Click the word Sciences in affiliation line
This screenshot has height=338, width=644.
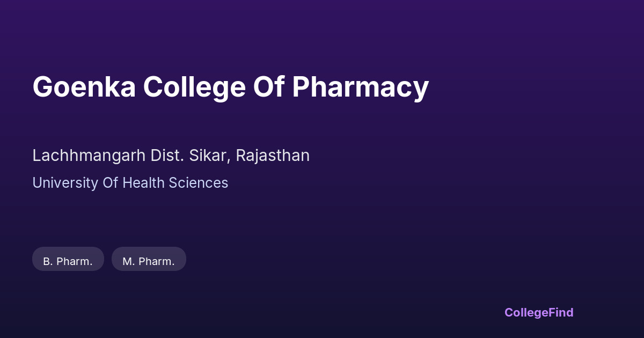(199, 183)
